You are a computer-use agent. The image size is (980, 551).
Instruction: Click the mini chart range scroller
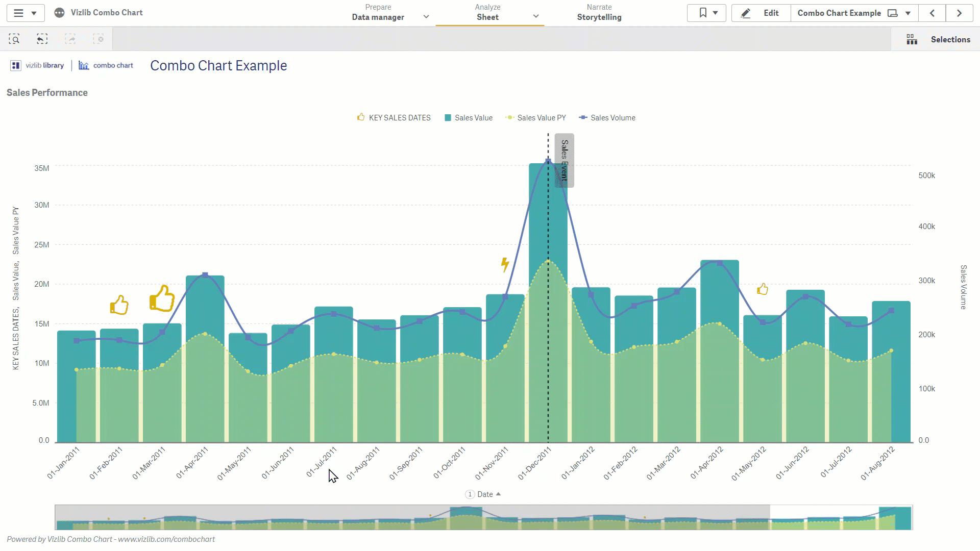(412, 517)
